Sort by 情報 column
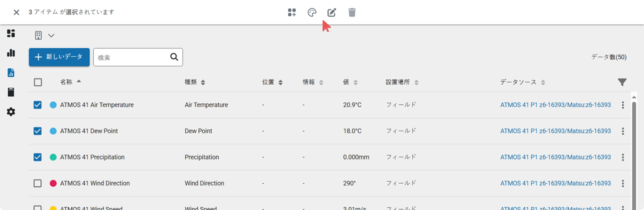644x210 pixels. [x=313, y=82]
